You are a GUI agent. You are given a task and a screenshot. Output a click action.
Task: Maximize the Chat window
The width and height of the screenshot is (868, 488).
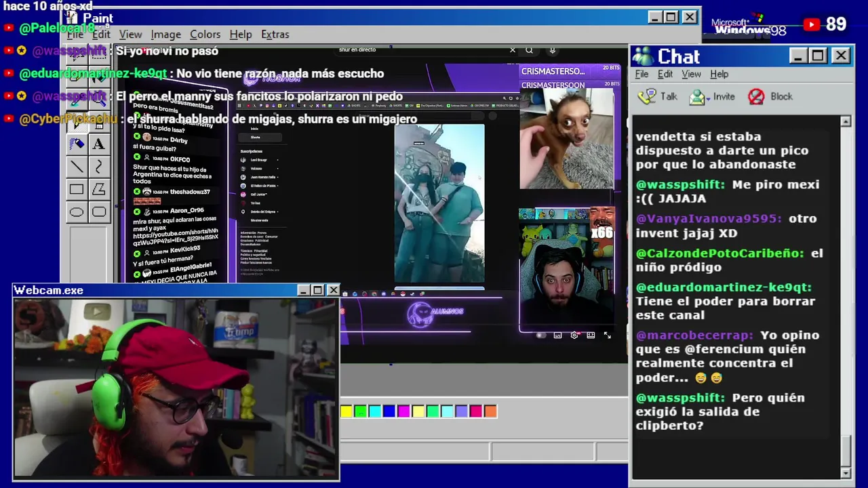(818, 56)
